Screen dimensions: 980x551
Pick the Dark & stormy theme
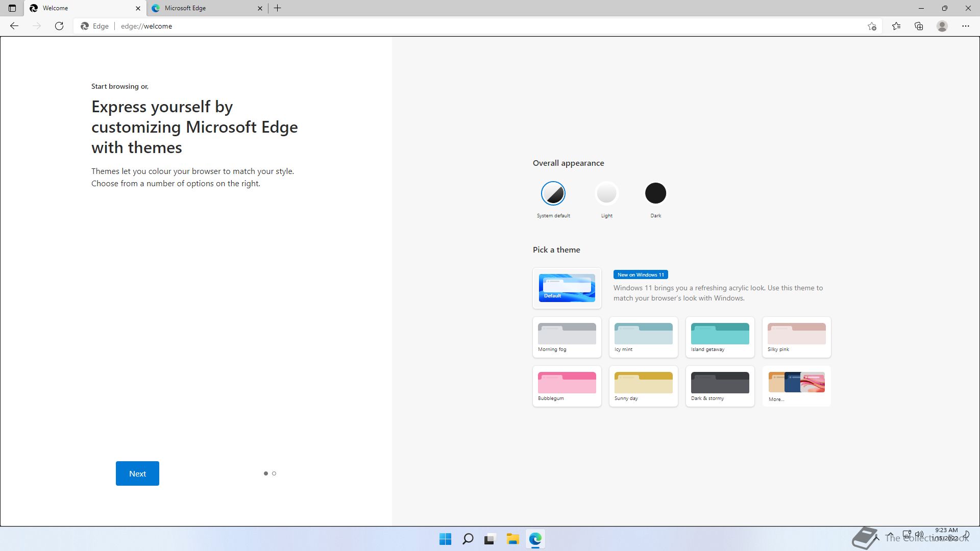coord(720,386)
